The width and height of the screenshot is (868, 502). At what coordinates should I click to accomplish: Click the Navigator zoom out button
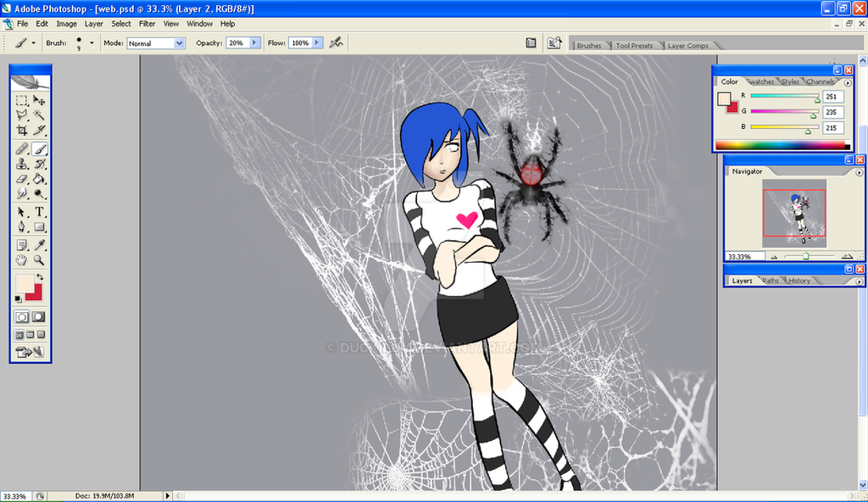click(774, 257)
